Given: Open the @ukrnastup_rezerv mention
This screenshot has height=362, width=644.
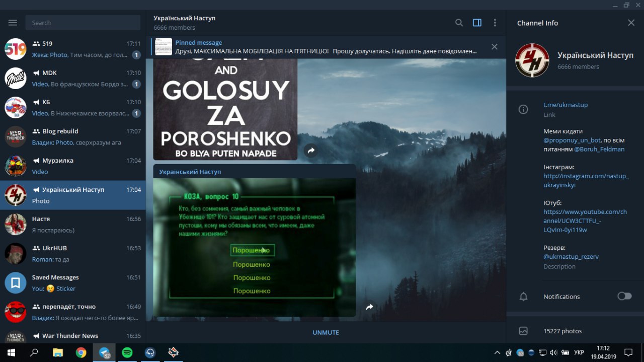Looking at the screenshot, I should click(x=571, y=256).
